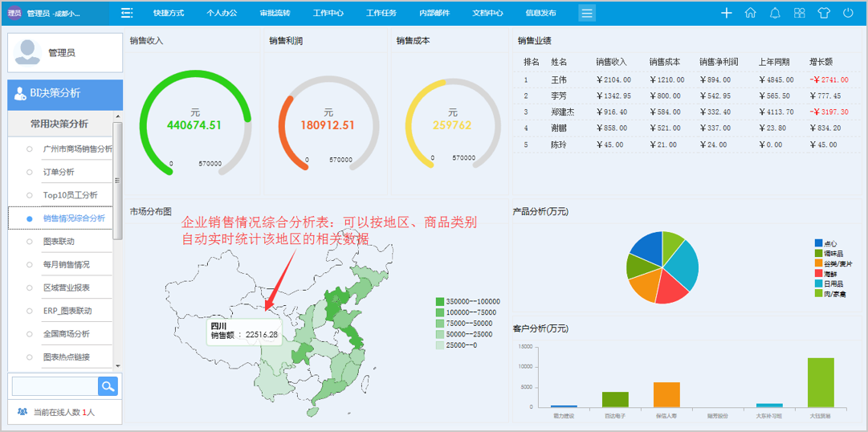
Task: Click the plus add icon
Action: [727, 13]
